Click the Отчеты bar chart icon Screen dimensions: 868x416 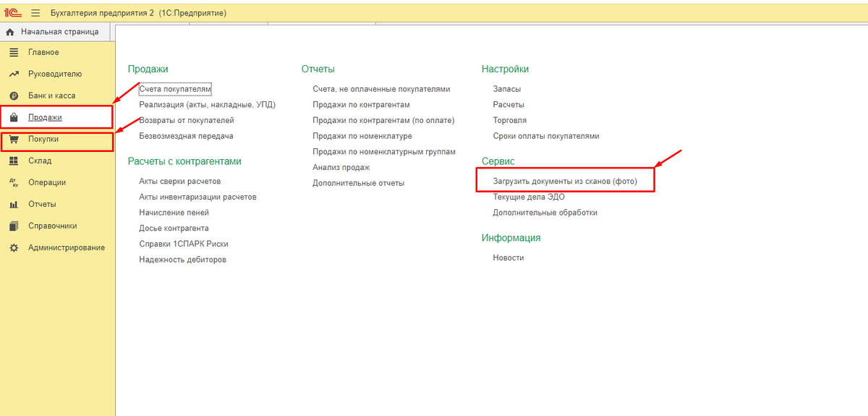[13, 204]
